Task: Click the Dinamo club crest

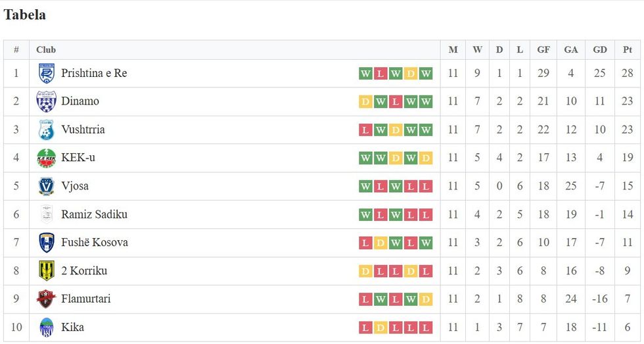Action: click(x=46, y=102)
